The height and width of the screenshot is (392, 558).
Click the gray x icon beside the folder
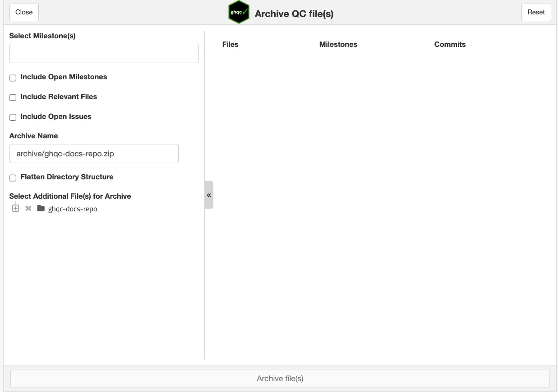(x=28, y=209)
